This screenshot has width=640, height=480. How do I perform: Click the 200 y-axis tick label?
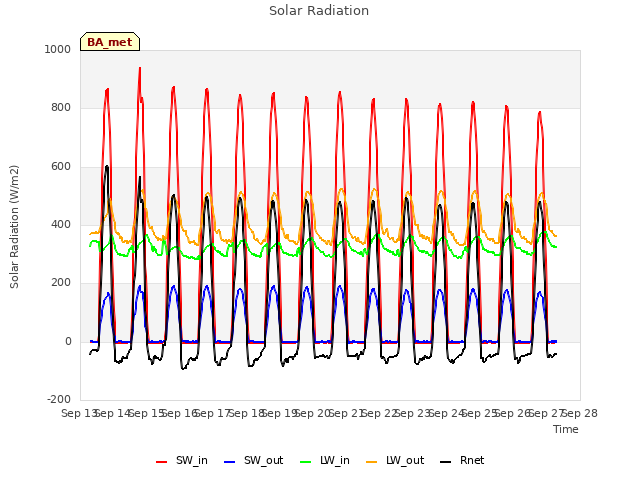click(61, 282)
